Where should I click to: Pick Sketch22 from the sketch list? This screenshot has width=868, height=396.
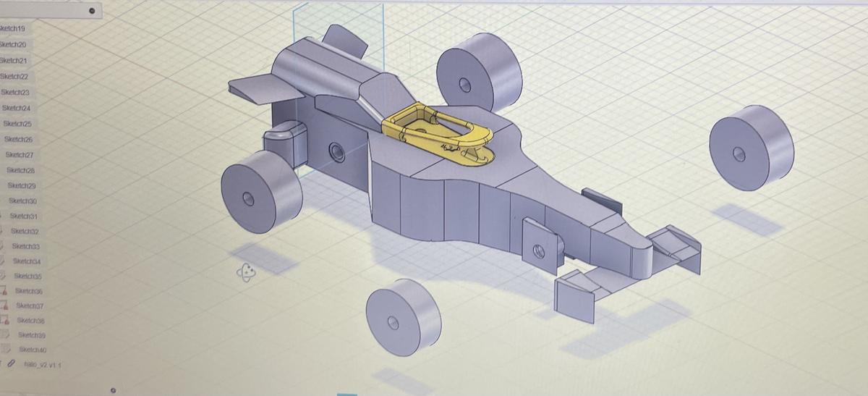click(14, 76)
